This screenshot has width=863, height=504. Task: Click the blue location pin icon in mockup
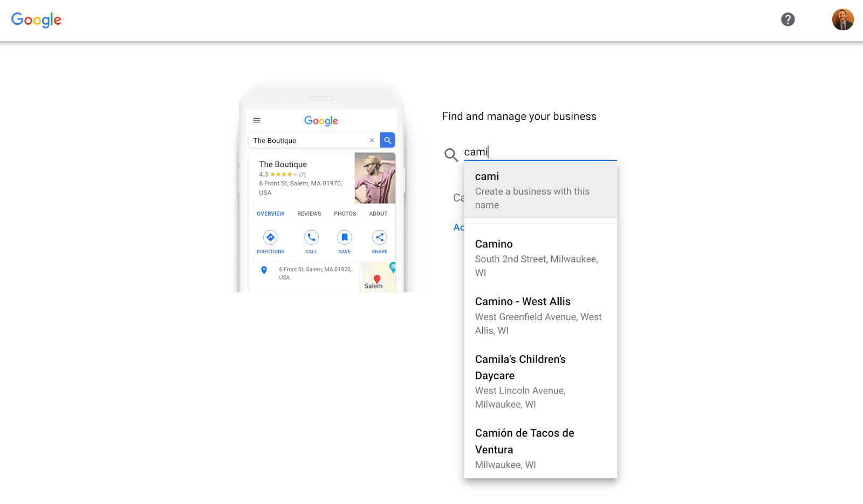click(264, 270)
